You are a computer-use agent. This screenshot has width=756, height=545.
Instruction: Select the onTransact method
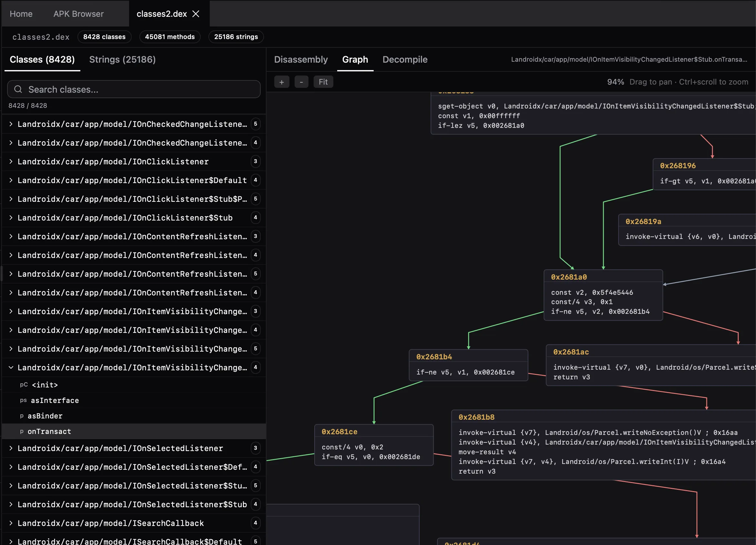49,431
